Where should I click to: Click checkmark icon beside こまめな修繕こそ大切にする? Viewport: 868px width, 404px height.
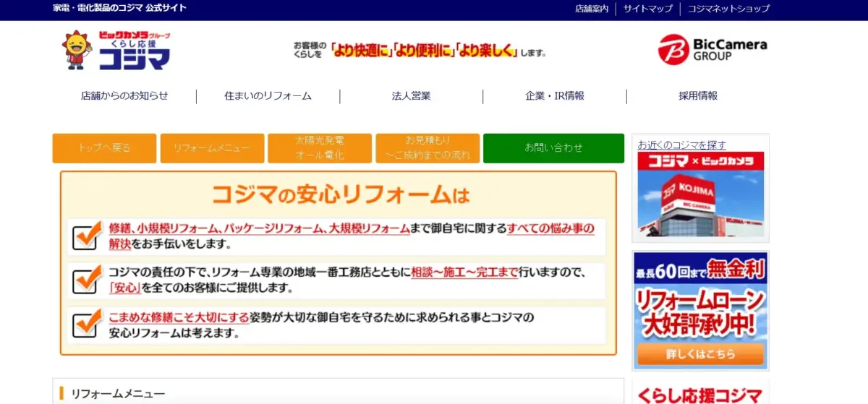pos(87,323)
